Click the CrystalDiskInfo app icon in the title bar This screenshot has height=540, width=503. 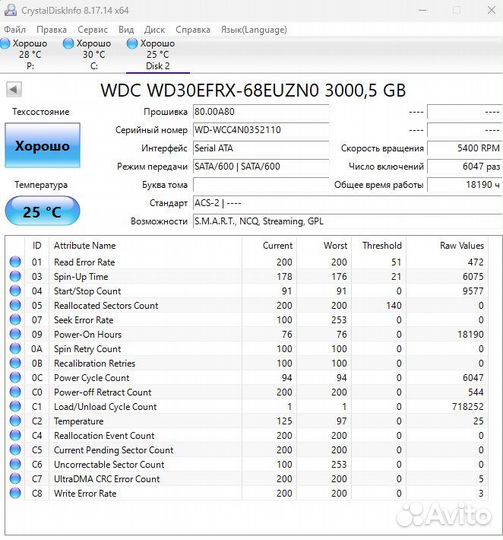(x=10, y=10)
